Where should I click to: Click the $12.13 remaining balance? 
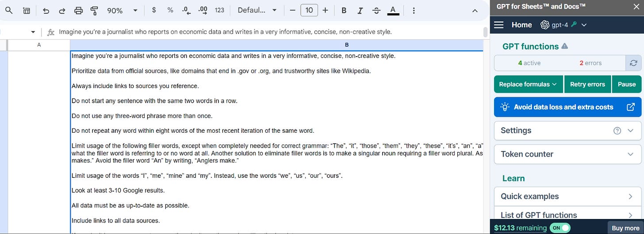point(520,228)
